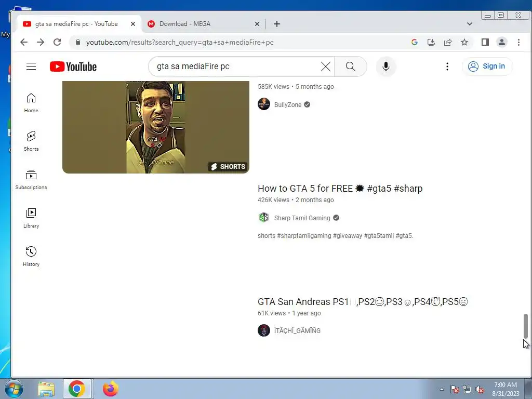Close the Download - MEGA tab

257,24
